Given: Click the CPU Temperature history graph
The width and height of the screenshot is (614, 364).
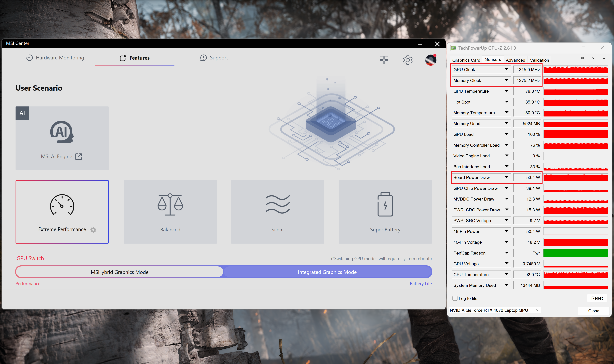Looking at the screenshot, I should (x=575, y=275).
